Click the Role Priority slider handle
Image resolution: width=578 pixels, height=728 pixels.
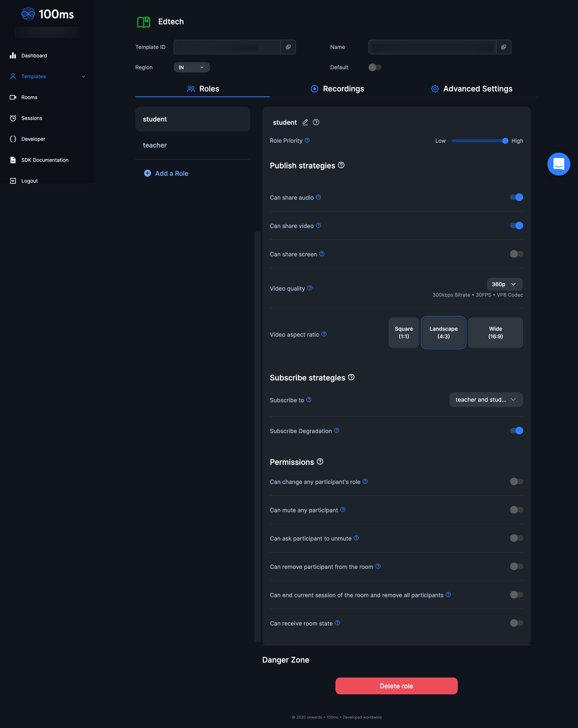click(505, 141)
